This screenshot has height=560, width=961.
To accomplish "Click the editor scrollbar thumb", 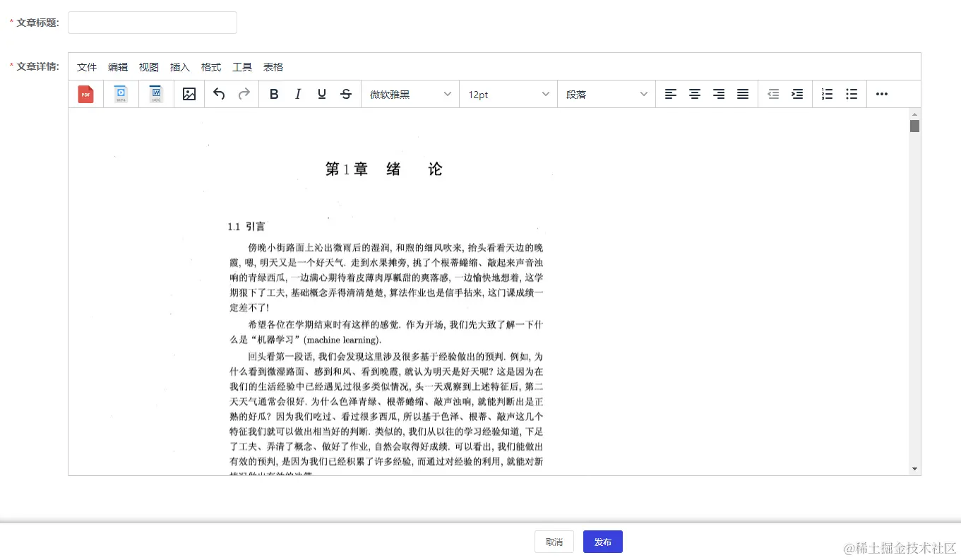I will coord(915,126).
